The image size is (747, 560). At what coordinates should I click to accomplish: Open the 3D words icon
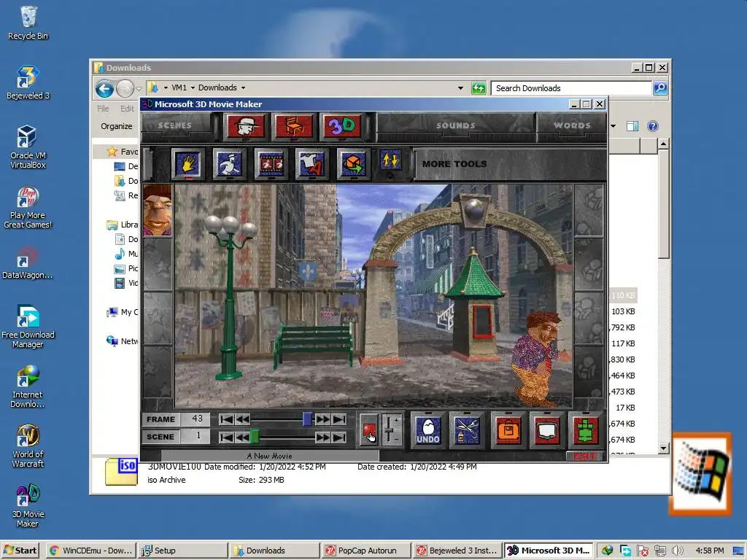point(341,126)
